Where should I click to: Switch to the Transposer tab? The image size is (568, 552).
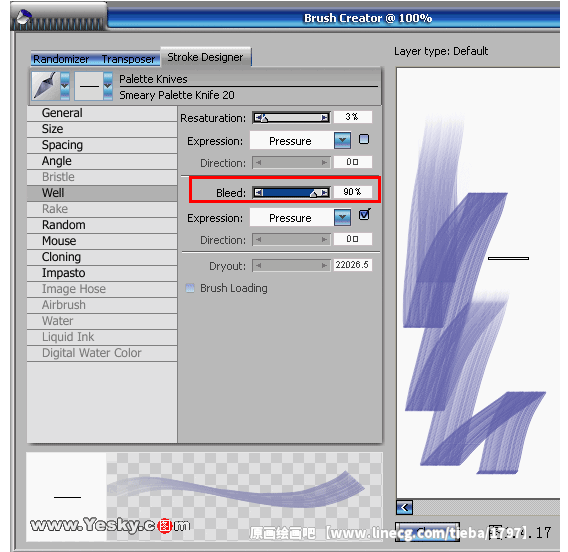coord(128,59)
